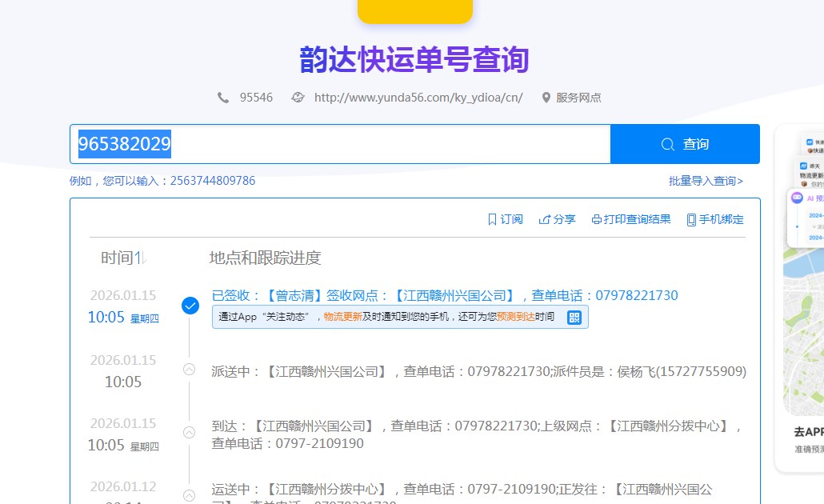The width and height of the screenshot is (824, 504).
Task: Click the QR code icon in the app tip
Action: click(574, 318)
